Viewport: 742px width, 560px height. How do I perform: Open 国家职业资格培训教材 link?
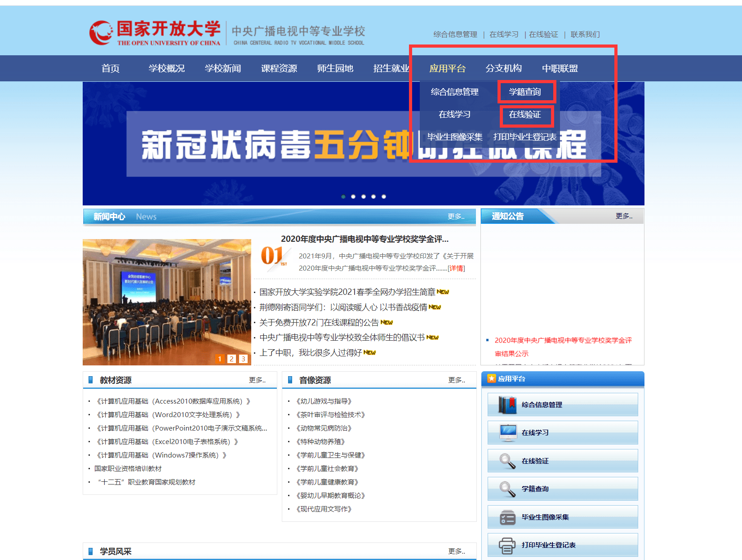pos(128,468)
